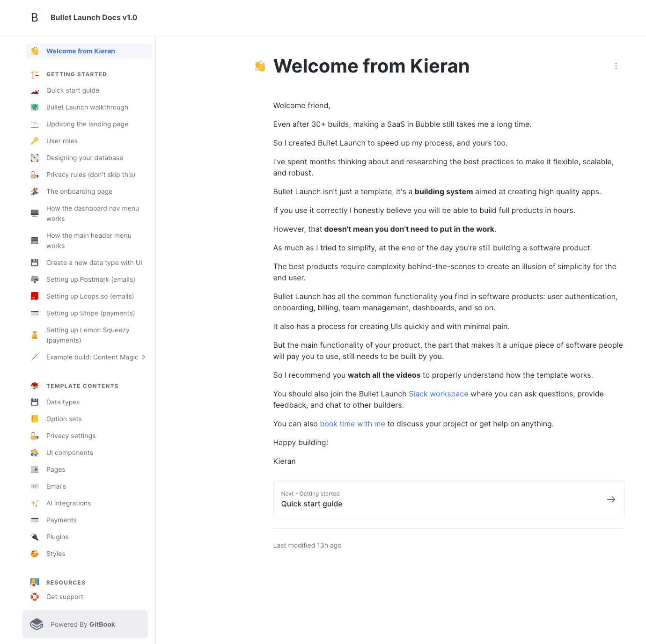Click the lifebuoy icon beside Get support
Image resolution: width=646 pixels, height=644 pixels.
35,597
